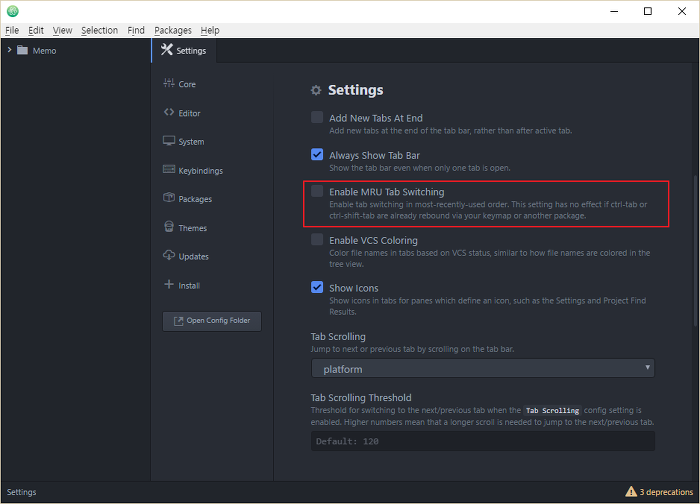The height and width of the screenshot is (504, 700).
Task: Click the Install plus icon
Action: 169,284
